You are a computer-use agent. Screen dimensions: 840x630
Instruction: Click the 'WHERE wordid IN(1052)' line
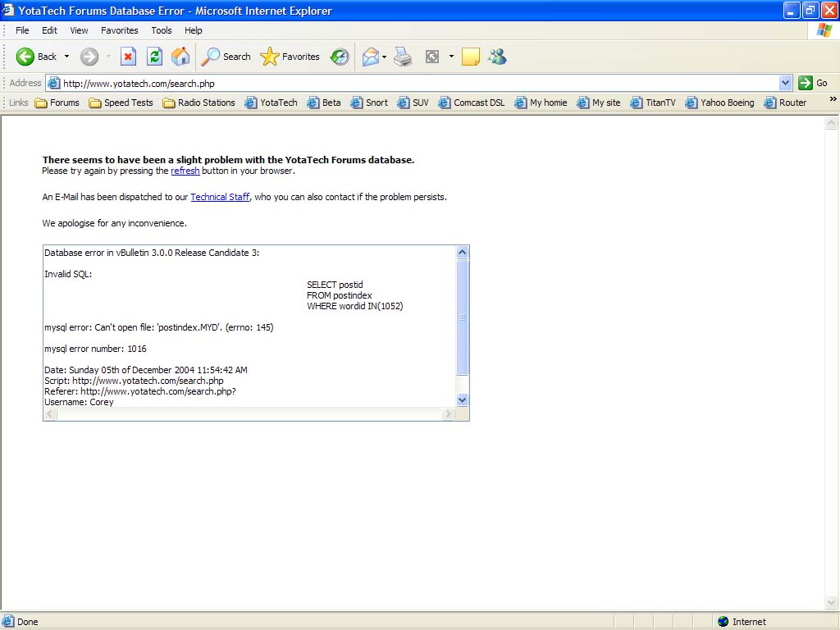click(x=354, y=307)
